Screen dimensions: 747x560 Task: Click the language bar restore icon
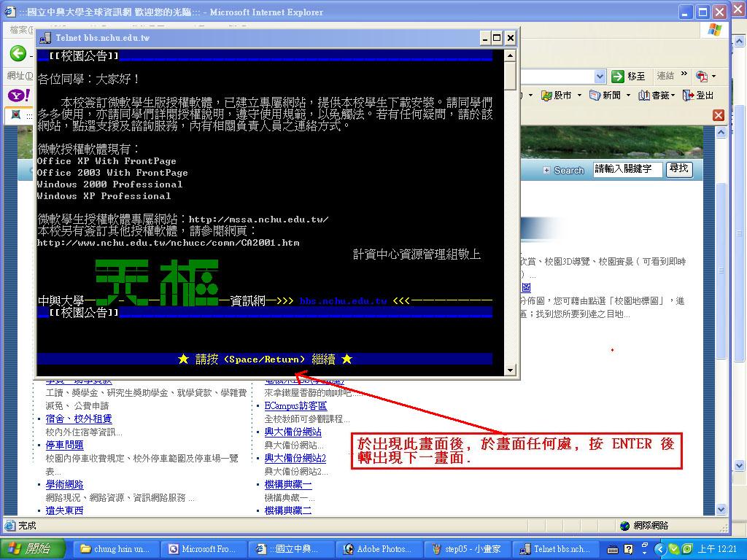point(645,545)
